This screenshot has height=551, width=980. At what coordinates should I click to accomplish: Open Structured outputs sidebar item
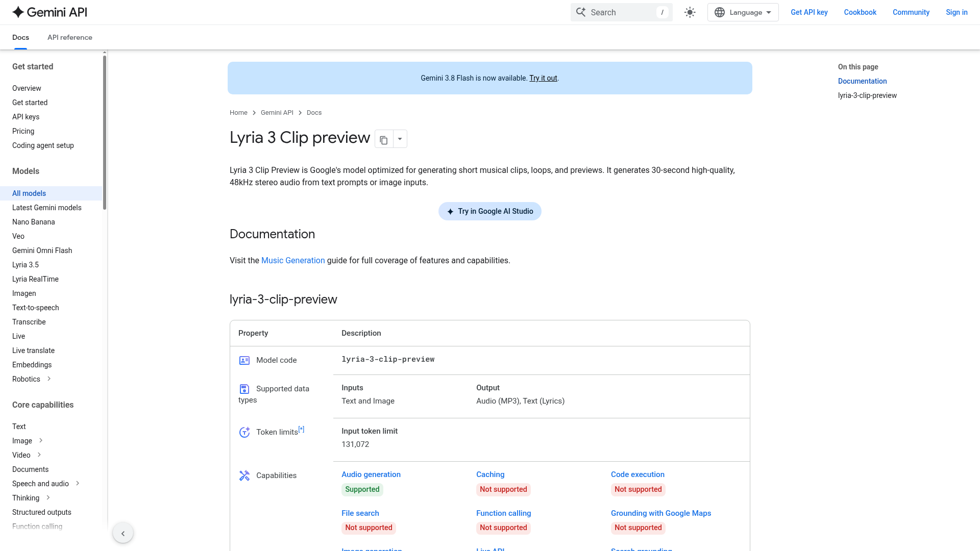click(42, 512)
